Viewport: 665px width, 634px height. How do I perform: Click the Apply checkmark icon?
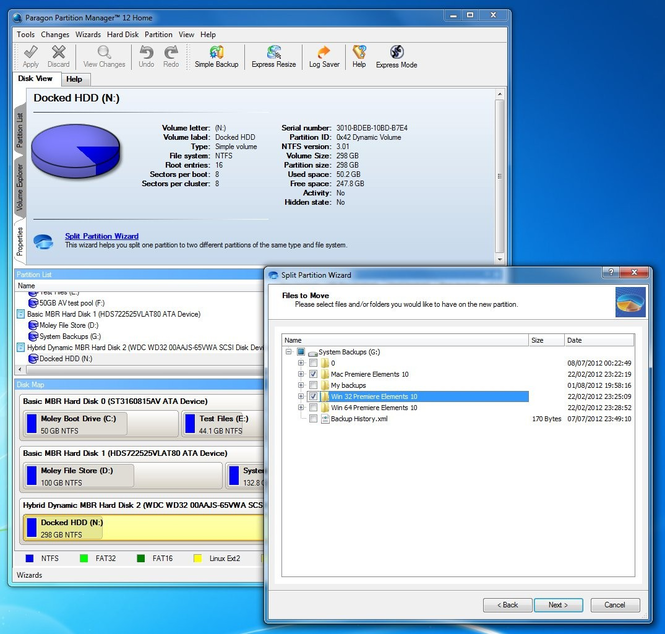[31, 52]
